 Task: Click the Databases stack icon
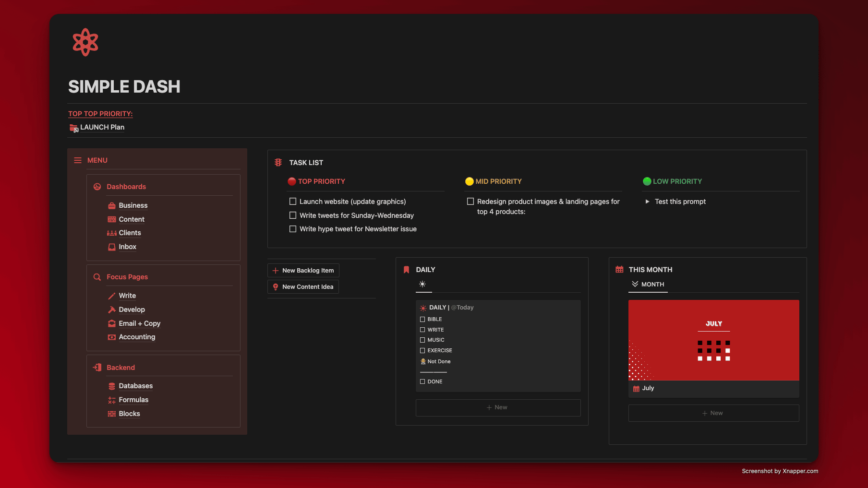coord(112,386)
